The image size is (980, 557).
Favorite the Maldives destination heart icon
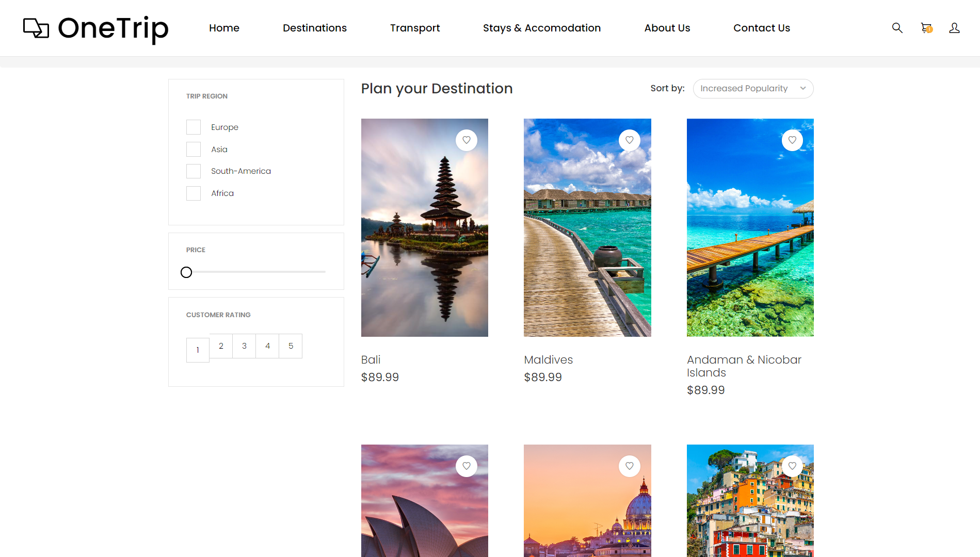click(x=630, y=140)
